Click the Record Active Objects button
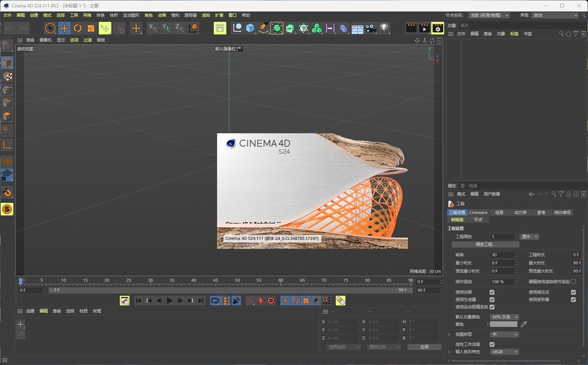This screenshot has width=588, height=365. click(250, 301)
